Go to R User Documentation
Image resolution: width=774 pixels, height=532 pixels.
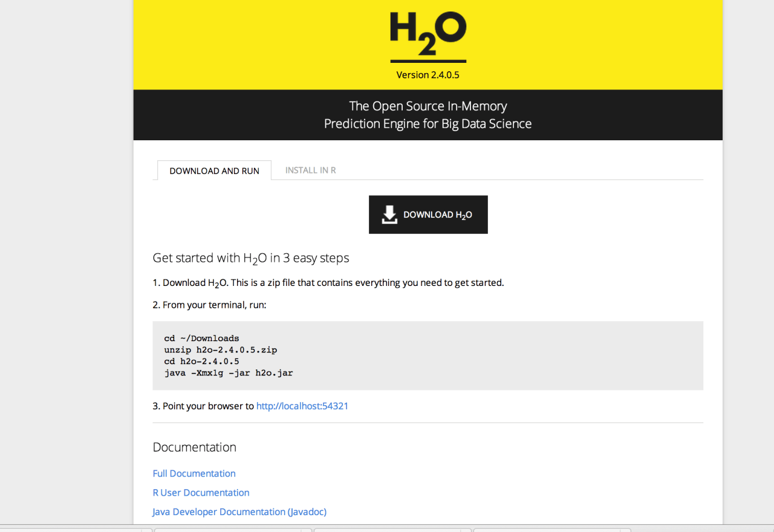pyautogui.click(x=201, y=493)
